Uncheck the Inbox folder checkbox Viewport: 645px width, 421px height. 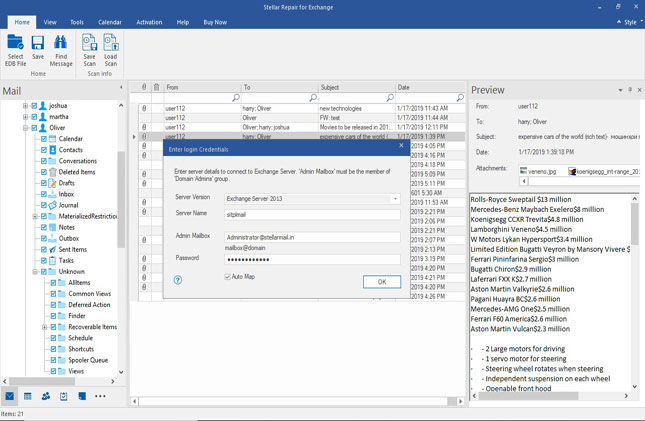45,194
